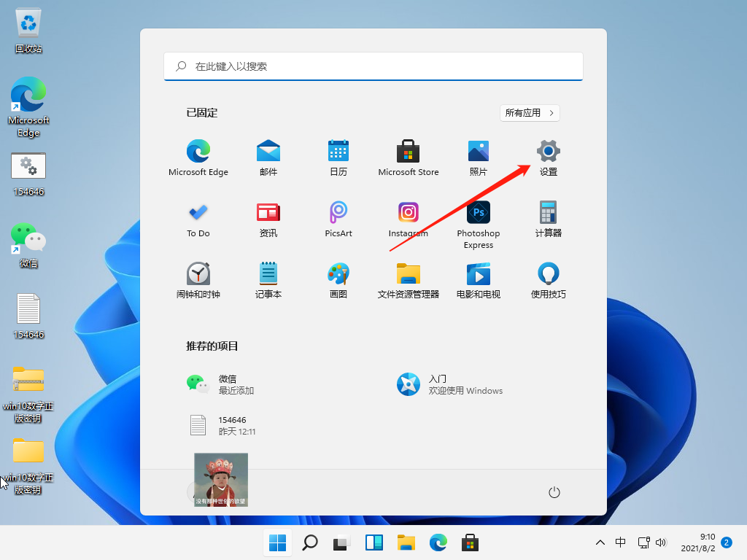
Task: Launch 记事本 notepad
Action: point(268,281)
